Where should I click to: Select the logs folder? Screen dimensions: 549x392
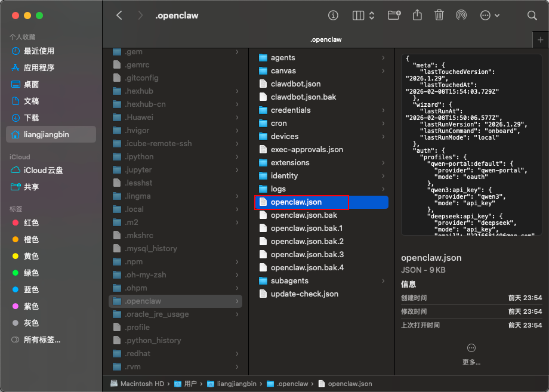[x=322, y=189]
